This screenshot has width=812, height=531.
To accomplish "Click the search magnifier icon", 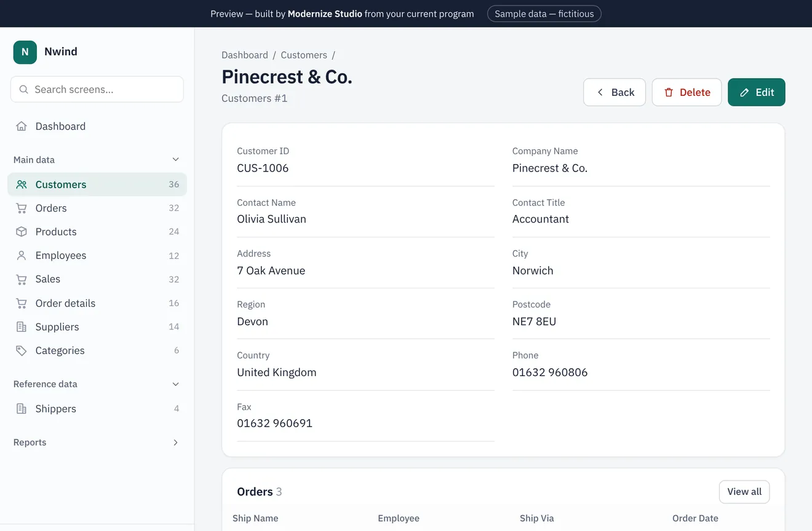I will (23, 90).
